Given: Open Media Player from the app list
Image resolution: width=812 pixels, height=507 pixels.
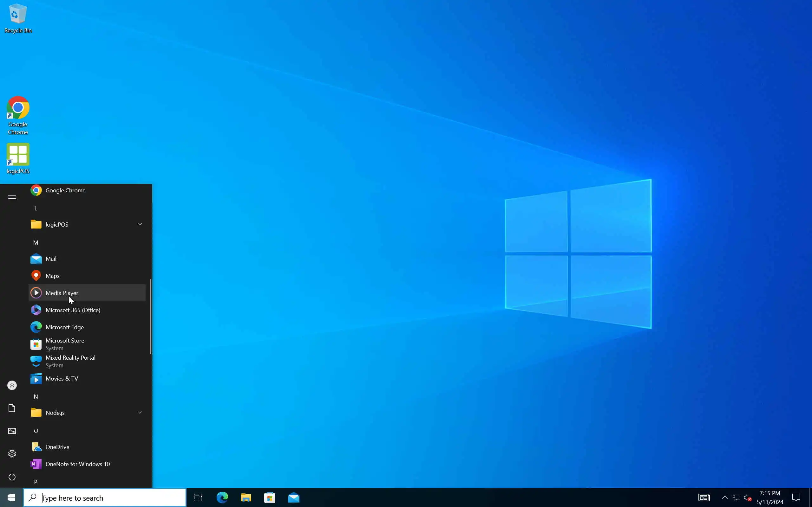Looking at the screenshot, I should tap(62, 293).
